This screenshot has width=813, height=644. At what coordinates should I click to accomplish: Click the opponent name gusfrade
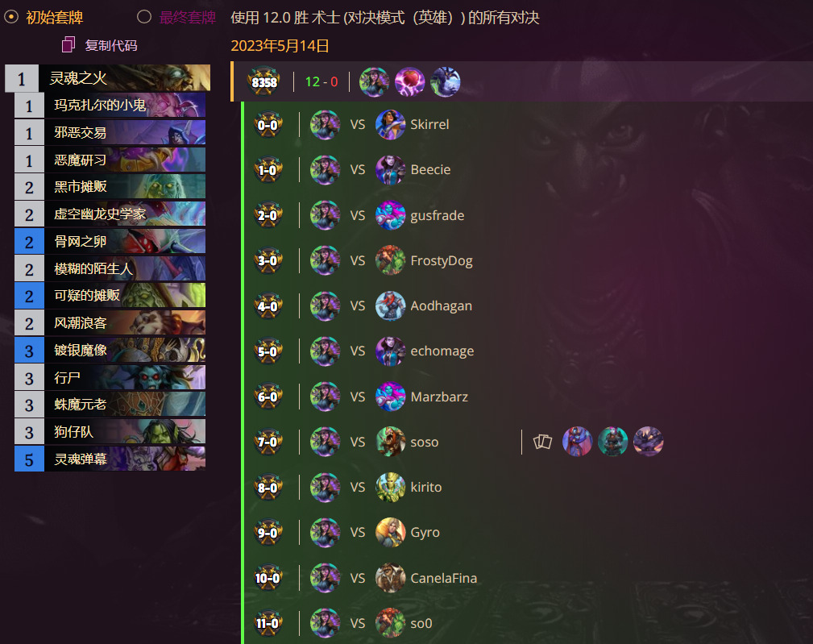[437, 215]
